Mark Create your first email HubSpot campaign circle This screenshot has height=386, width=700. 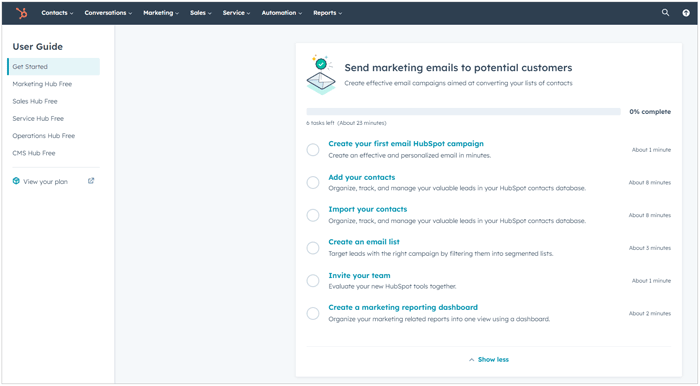[x=313, y=149]
